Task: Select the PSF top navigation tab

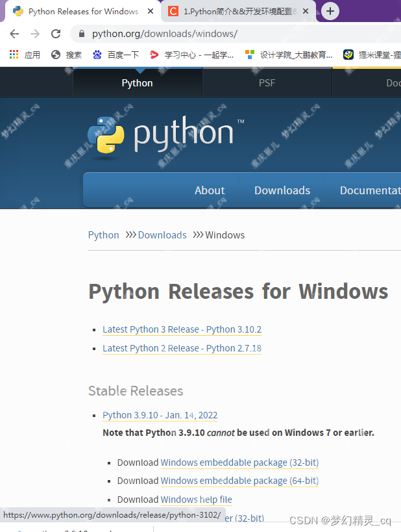Action: click(x=267, y=82)
